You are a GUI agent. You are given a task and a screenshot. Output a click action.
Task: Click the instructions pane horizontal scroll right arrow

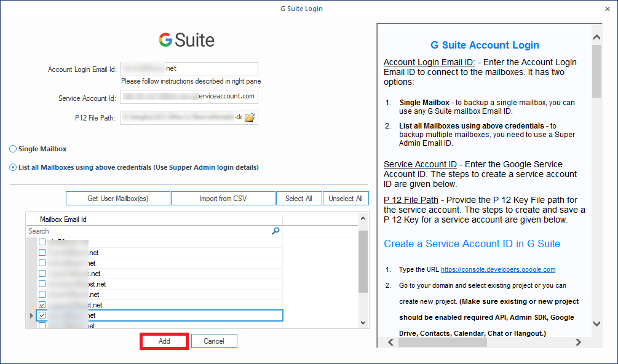coord(578,342)
